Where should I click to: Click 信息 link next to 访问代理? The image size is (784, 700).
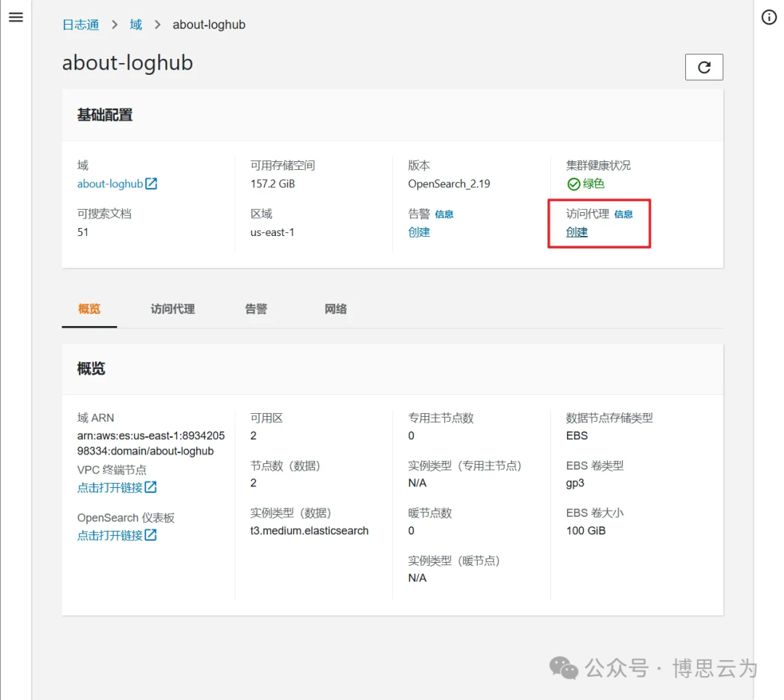(x=623, y=214)
